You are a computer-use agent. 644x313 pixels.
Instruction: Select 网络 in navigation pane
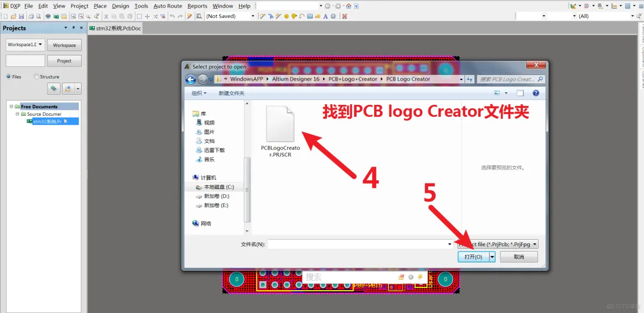202,223
